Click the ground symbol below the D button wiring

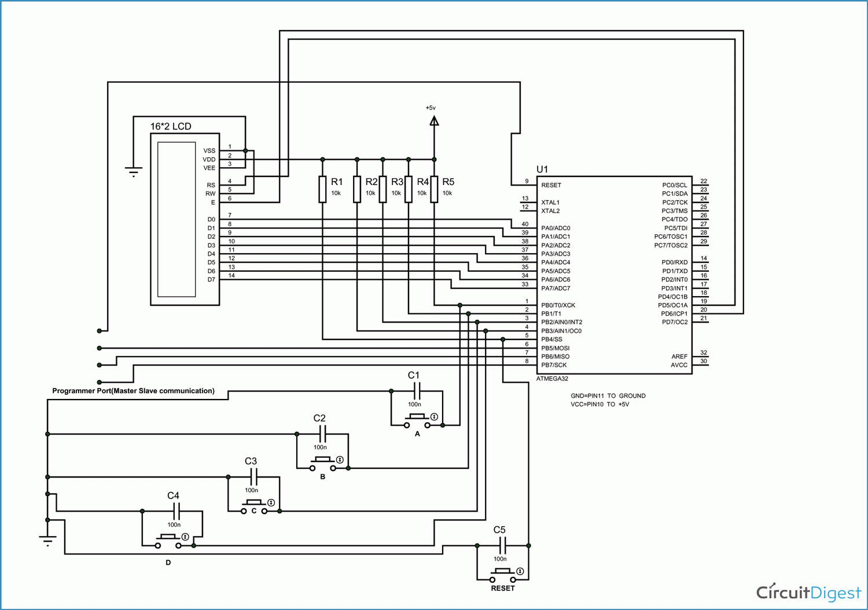click(x=47, y=541)
